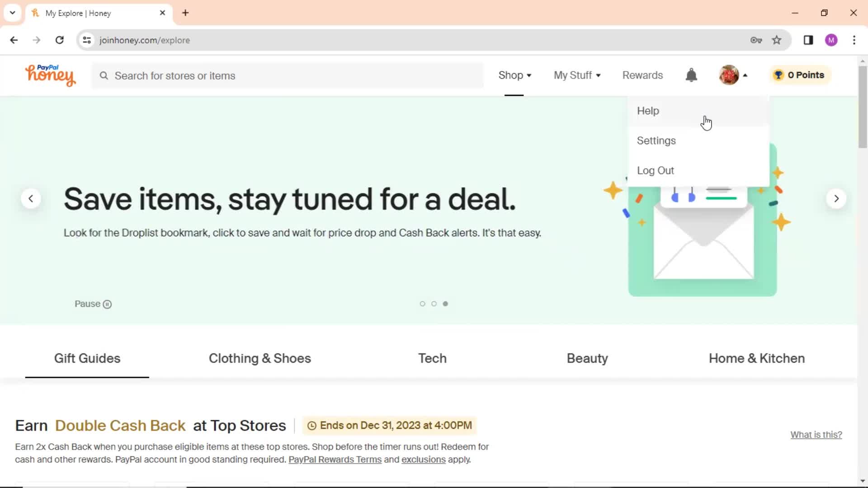Viewport: 868px width, 488px height.
Task: Select Log Out from the profile menu
Action: coord(698,171)
